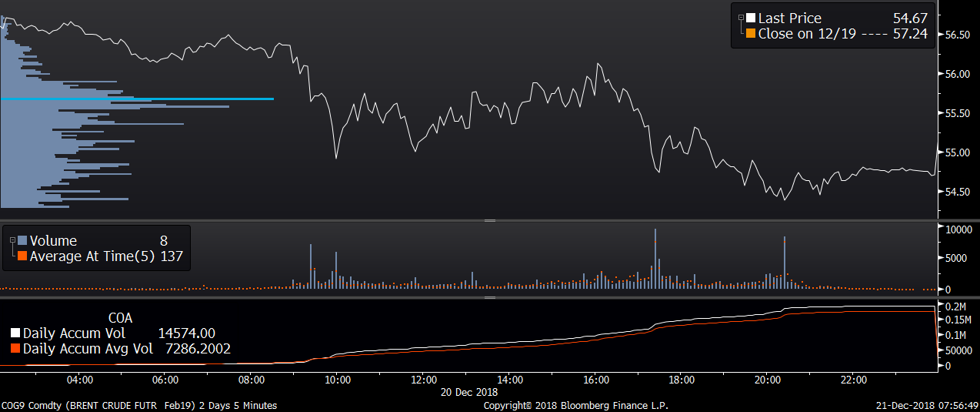Click the orange Close on 12/19 swatch
The image size is (980, 412).
point(752,34)
